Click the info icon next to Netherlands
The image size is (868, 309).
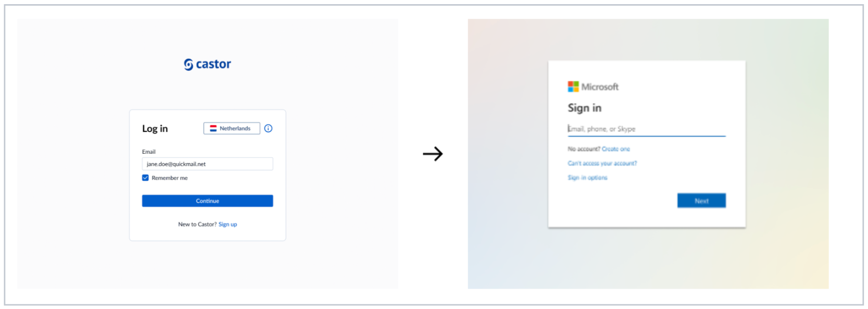click(x=268, y=128)
